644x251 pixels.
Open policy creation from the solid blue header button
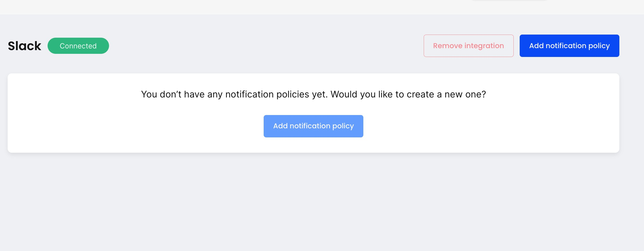(x=569, y=46)
